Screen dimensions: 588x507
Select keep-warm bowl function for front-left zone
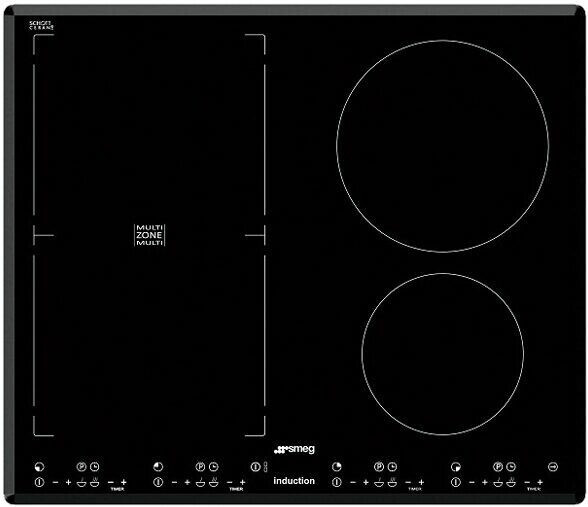point(94,483)
